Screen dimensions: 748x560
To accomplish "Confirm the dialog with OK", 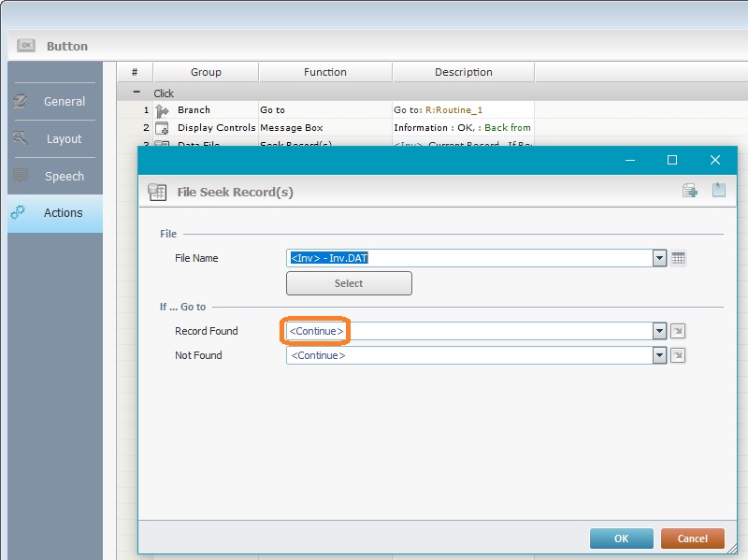I will (621, 538).
